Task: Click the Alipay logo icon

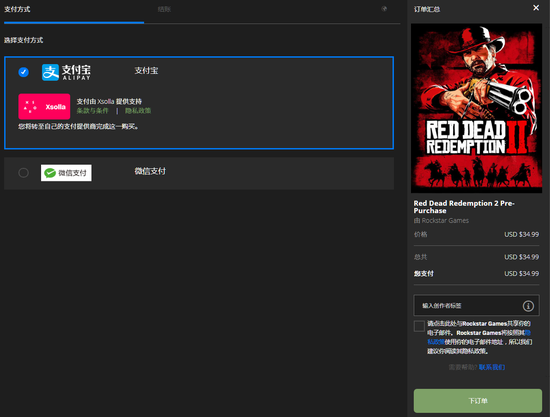Action: tap(66, 72)
